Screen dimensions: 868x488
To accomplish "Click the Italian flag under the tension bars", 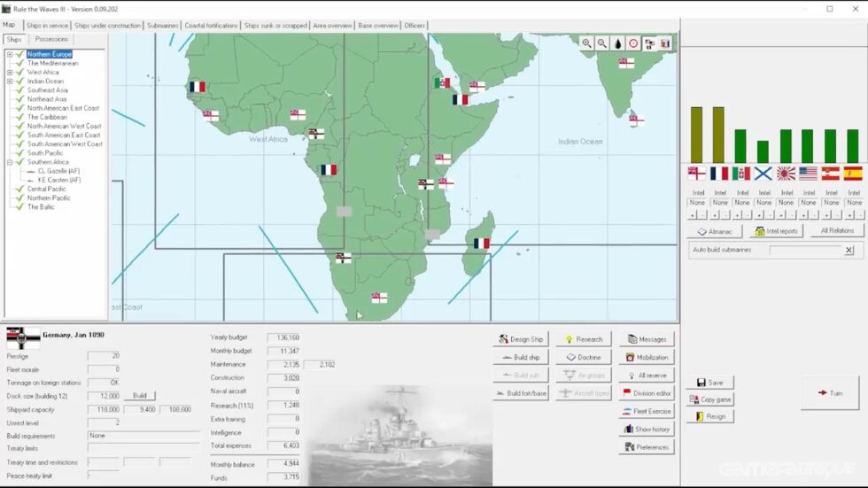I will tap(740, 174).
